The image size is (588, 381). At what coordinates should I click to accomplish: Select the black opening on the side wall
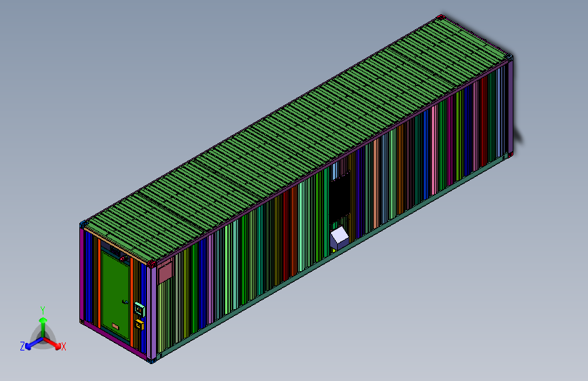pos(340,197)
